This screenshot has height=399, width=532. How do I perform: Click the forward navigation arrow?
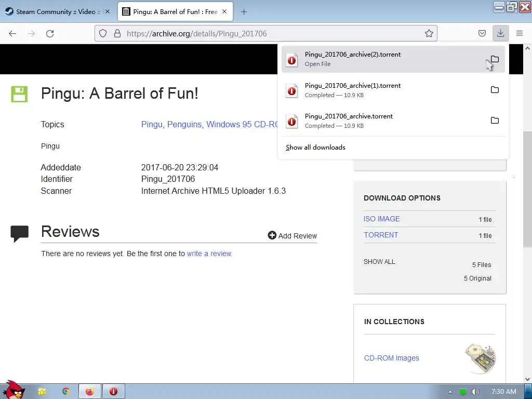[31, 34]
